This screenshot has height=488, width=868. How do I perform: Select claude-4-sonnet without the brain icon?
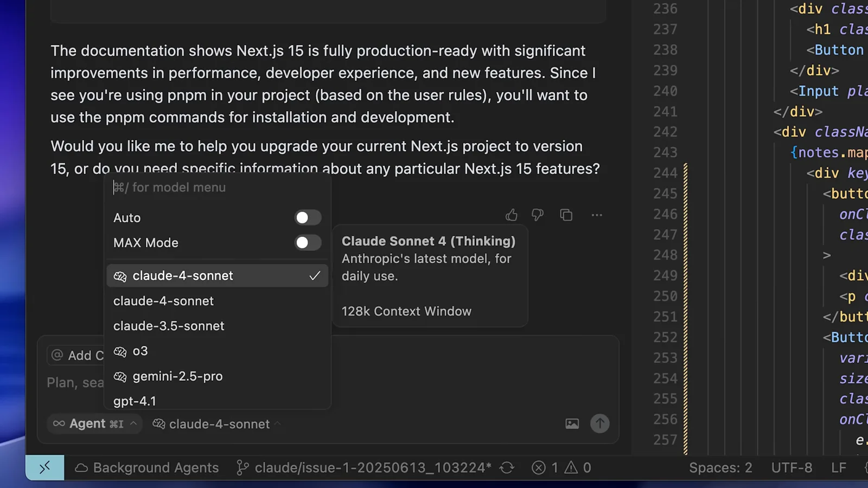coord(218,301)
